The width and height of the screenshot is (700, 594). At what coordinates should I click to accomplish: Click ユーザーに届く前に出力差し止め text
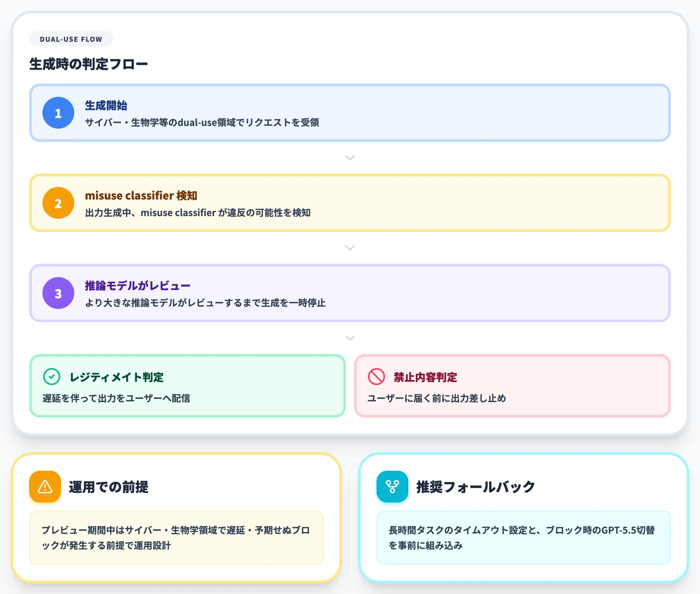(x=437, y=398)
